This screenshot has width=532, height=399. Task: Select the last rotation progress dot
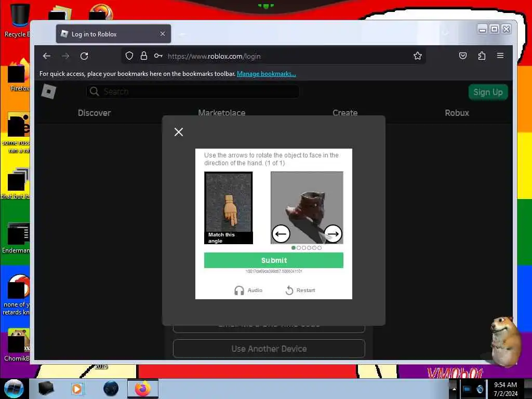click(320, 248)
